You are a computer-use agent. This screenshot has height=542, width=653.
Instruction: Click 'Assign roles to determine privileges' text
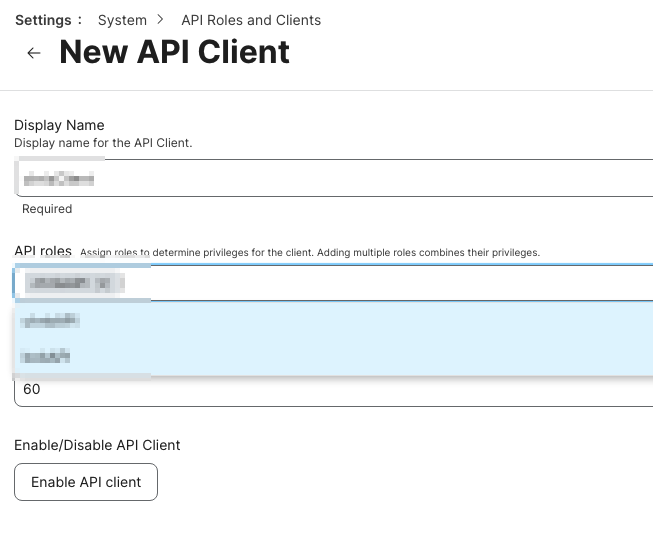click(x=196, y=253)
